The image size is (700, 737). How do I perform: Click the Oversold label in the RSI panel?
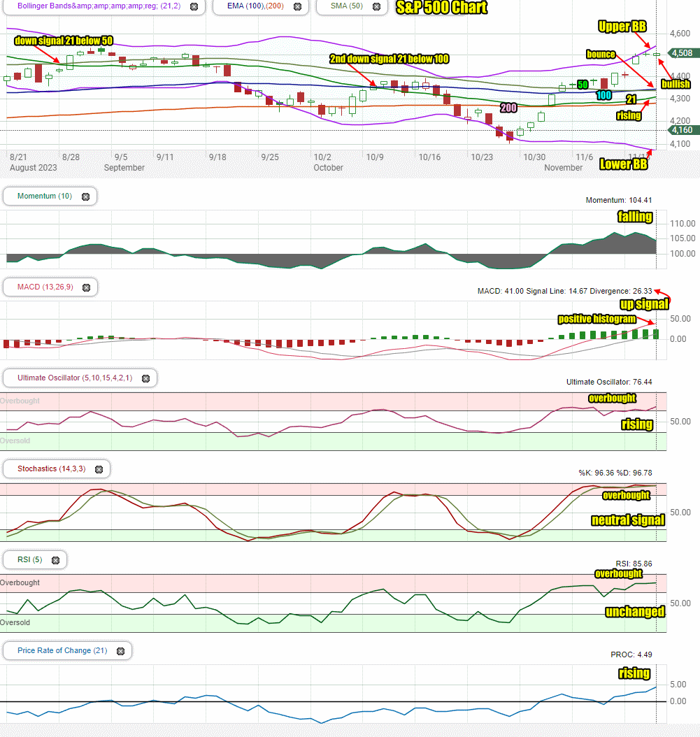click(15, 622)
